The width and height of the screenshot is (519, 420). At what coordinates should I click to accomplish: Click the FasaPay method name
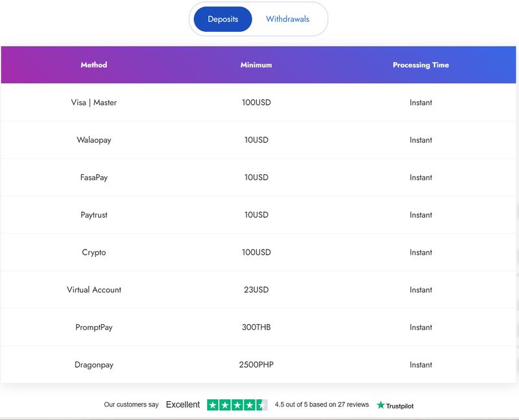coord(93,178)
